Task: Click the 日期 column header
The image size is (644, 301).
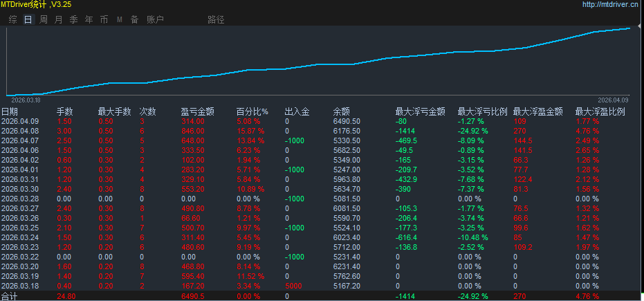Action: tap(10, 111)
